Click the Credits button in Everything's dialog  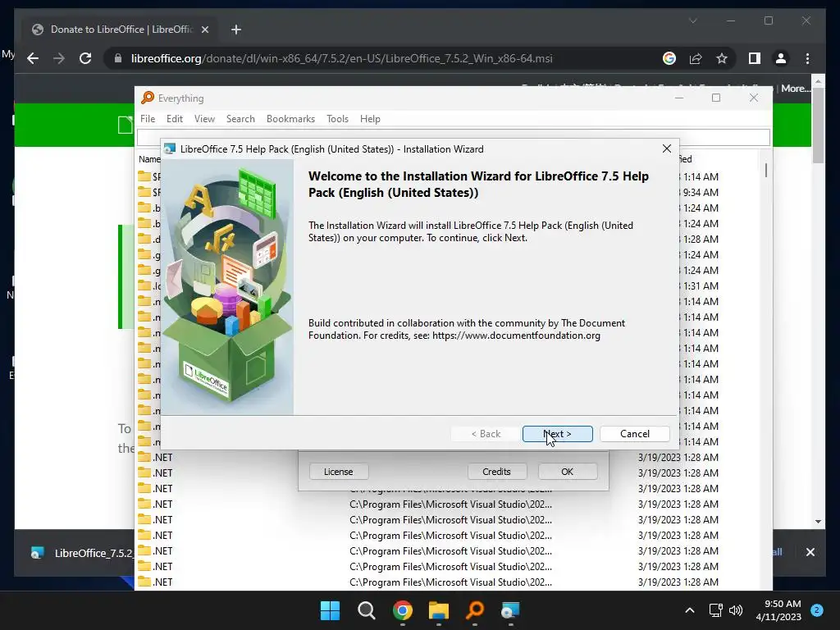tap(496, 472)
